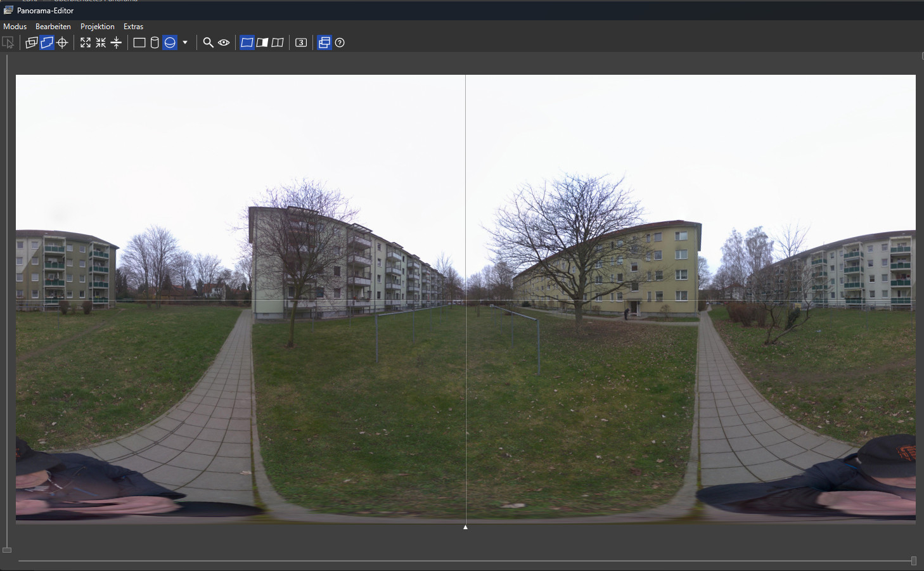Click the numbered box '3' button
The width and height of the screenshot is (924, 571).
[301, 42]
